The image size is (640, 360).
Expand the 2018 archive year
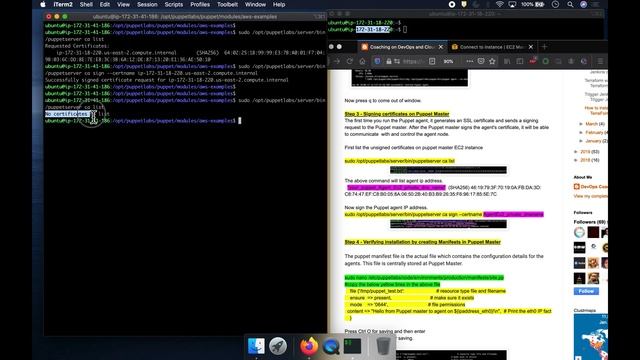[x=576, y=160]
